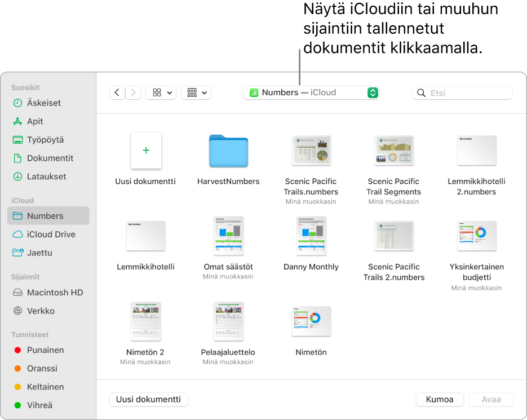Select the Danny Monthly spreadsheet thumbnail
The width and height of the screenshot is (527, 420).
tap(311, 236)
